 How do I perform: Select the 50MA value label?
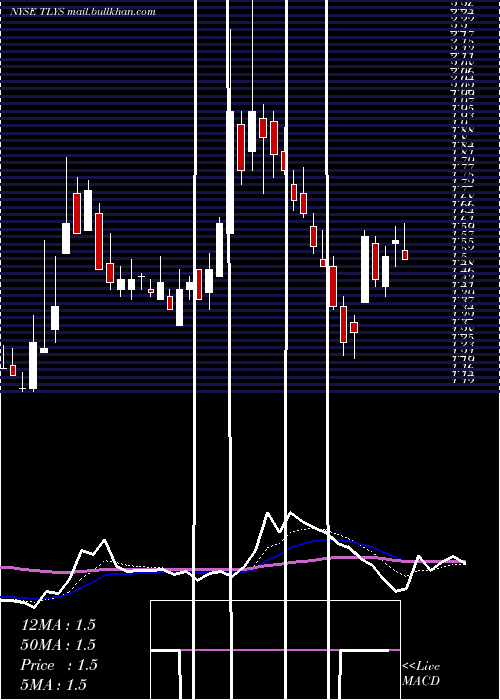tap(58, 645)
